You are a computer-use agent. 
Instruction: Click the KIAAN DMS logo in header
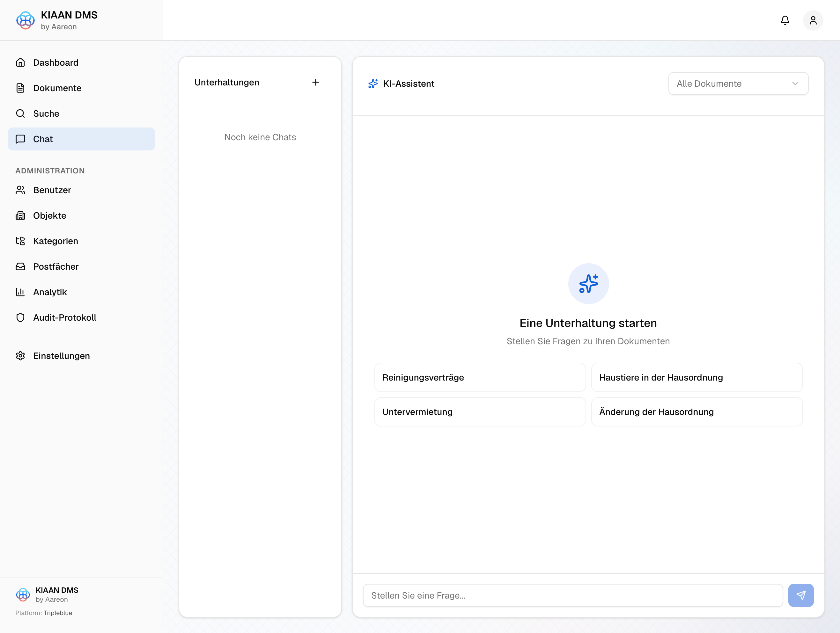coord(25,20)
